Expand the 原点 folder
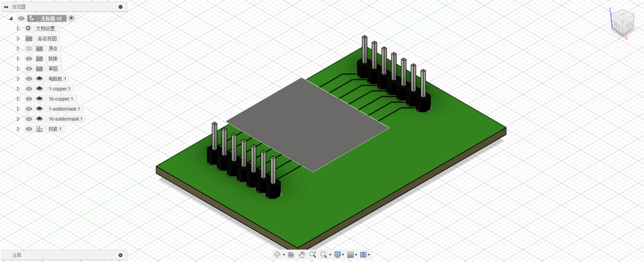 coord(18,49)
